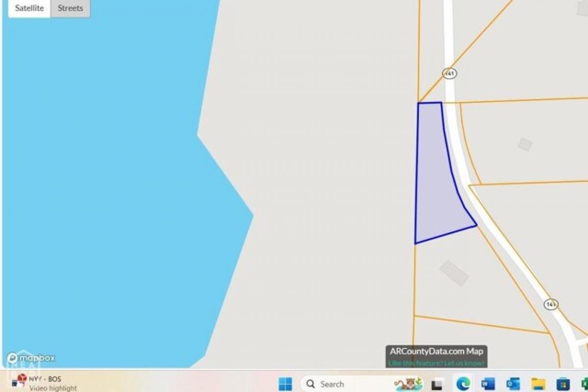588x392 pixels.
Task: Open Microsoft Outlook from the taskbar
Action: (512, 384)
